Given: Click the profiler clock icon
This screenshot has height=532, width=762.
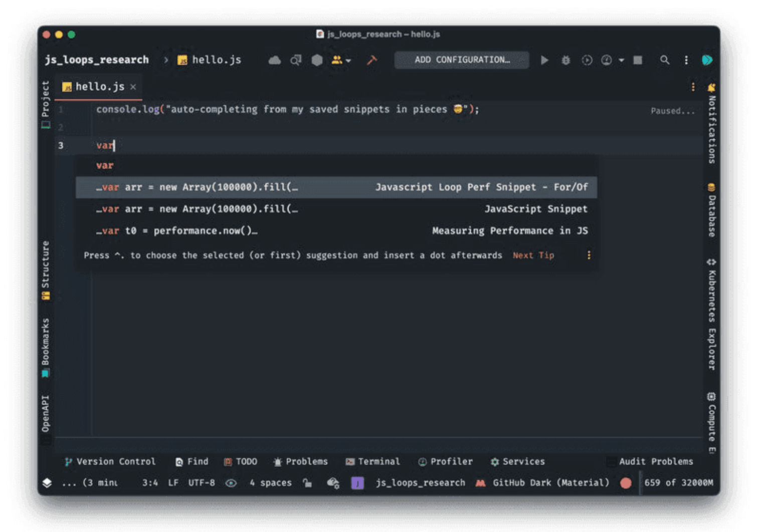Looking at the screenshot, I should pyautogui.click(x=607, y=60).
